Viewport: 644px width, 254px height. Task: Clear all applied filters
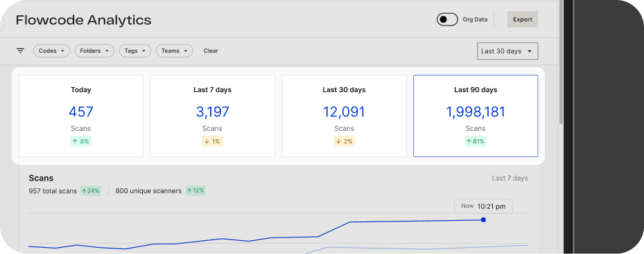tap(211, 51)
